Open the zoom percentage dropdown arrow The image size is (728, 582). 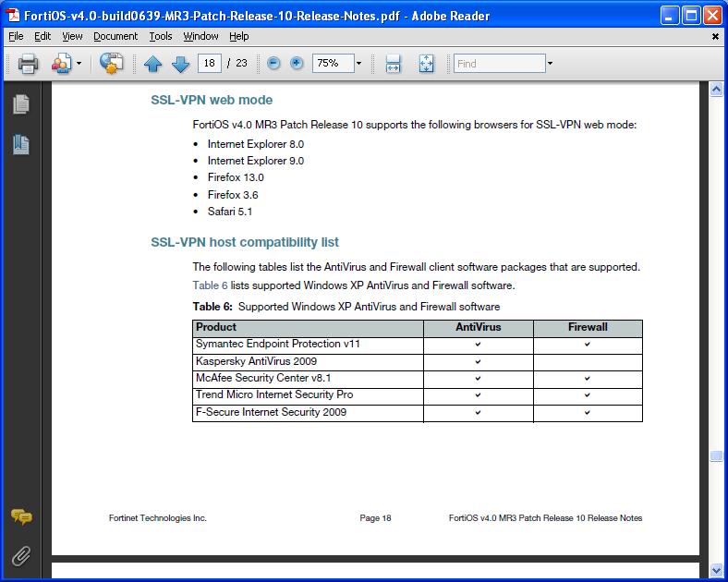(358, 63)
